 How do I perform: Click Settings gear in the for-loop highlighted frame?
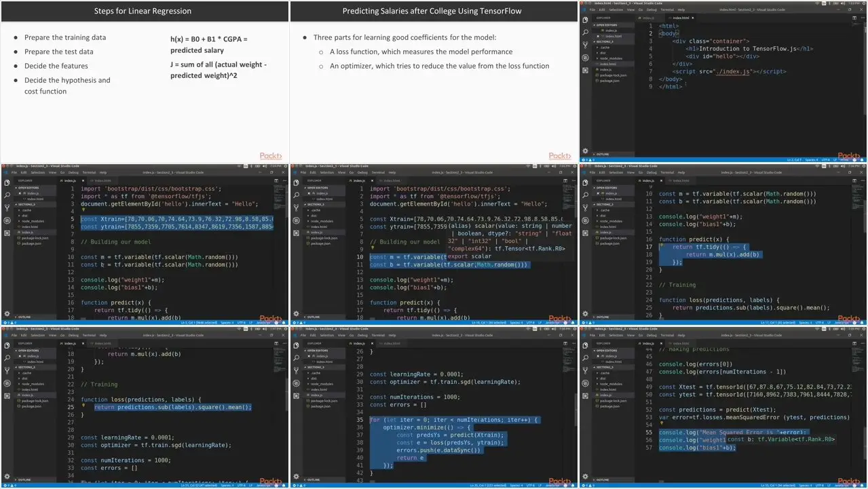[296, 477]
